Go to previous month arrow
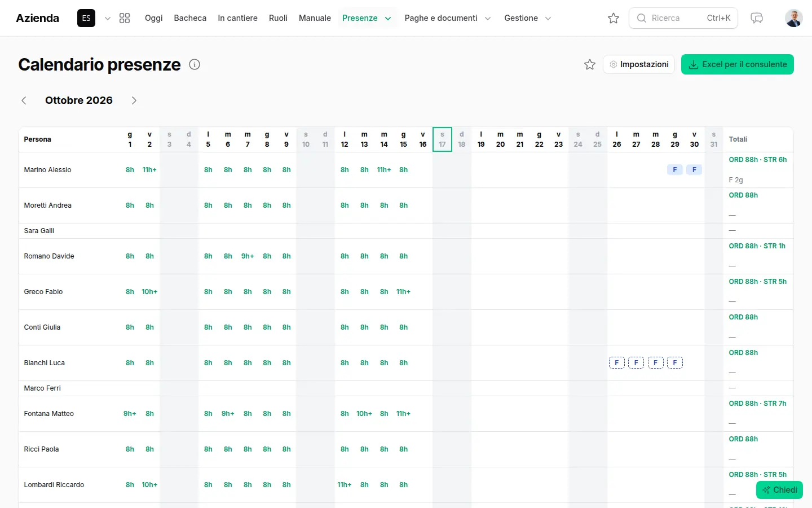Viewport: 812px width, 508px height. pos(24,100)
